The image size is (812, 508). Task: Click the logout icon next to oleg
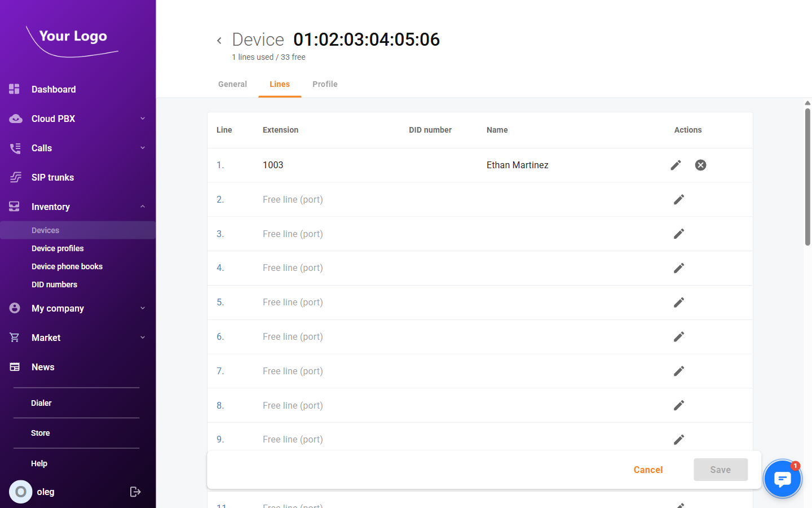(135, 492)
